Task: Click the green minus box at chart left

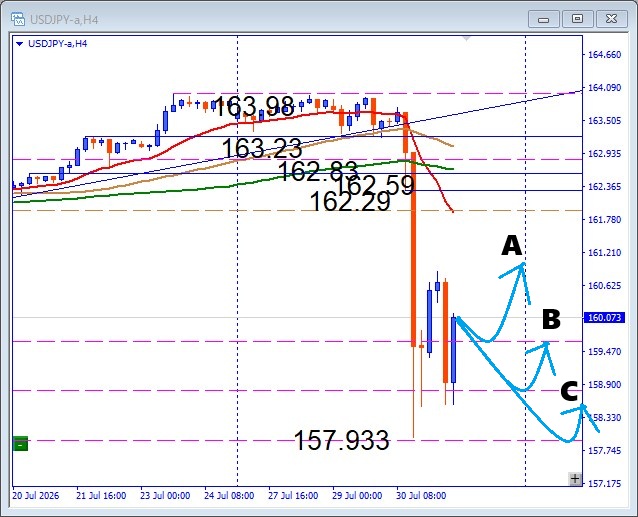Action: point(20,444)
